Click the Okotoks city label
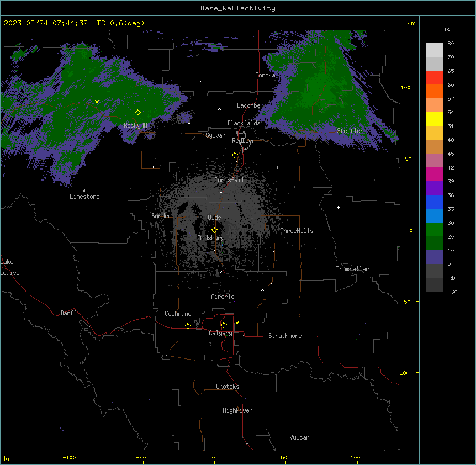This screenshot has width=476, height=465. [x=228, y=387]
